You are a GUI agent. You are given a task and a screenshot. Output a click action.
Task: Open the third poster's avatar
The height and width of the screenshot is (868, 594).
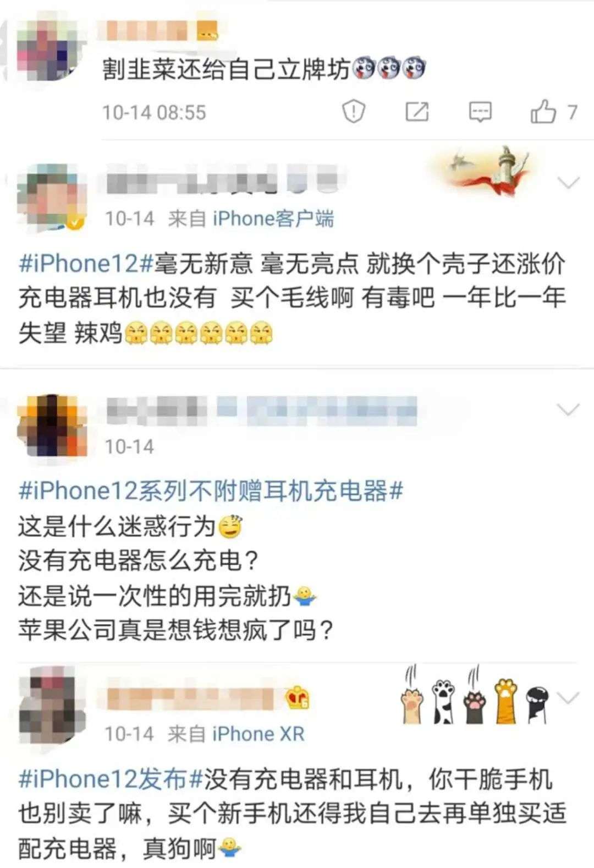pos(53,424)
